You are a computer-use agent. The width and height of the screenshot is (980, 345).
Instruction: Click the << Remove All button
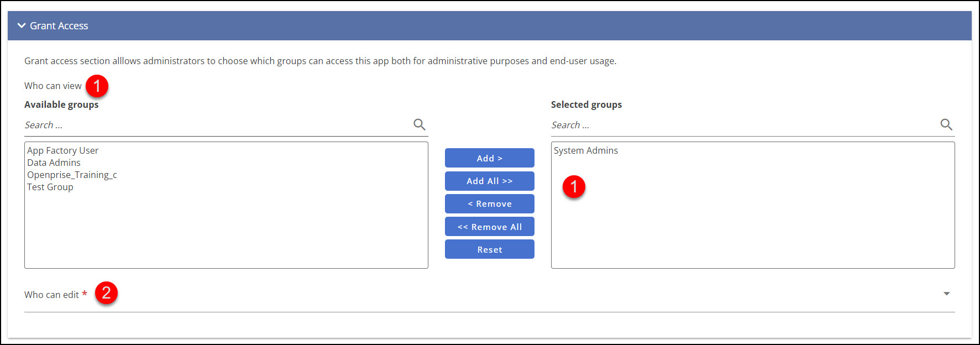point(489,227)
